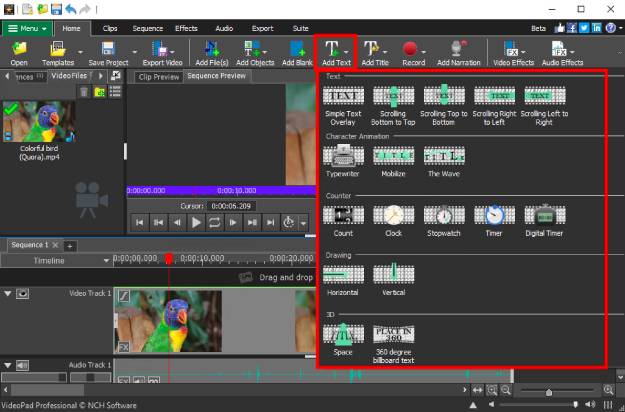Select Mobilize character animation
The width and height of the screenshot is (625, 412).
393,161
